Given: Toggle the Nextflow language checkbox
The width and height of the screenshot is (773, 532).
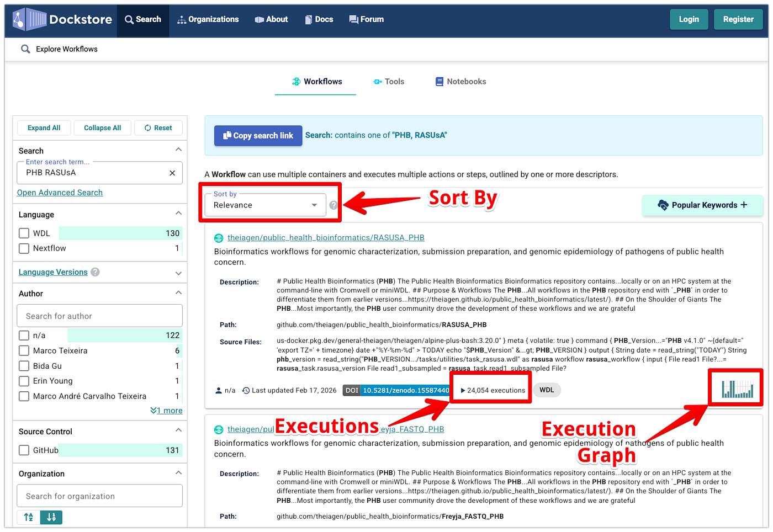Looking at the screenshot, I should pyautogui.click(x=24, y=248).
